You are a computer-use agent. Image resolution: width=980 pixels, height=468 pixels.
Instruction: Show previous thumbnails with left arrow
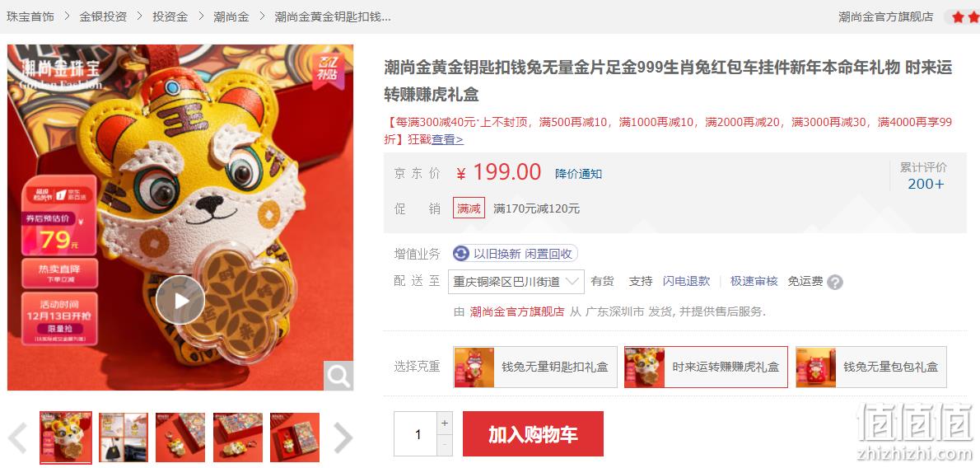pos(17,437)
